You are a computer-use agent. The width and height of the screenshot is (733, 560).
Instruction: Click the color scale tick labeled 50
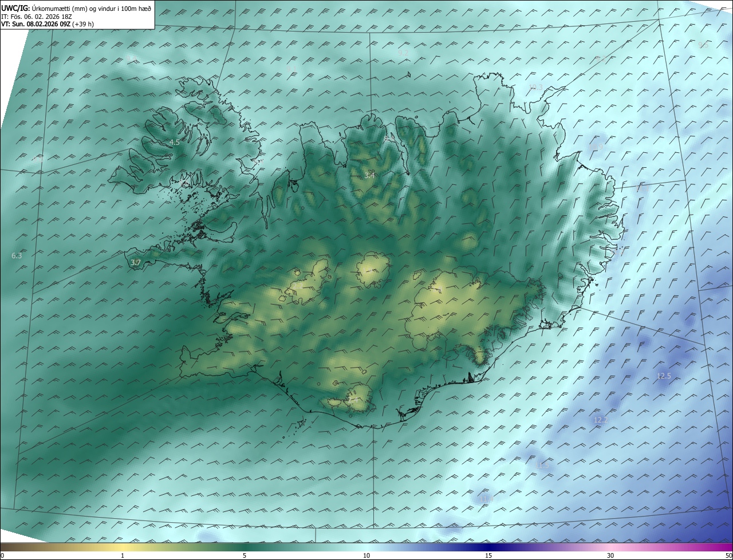(728, 555)
